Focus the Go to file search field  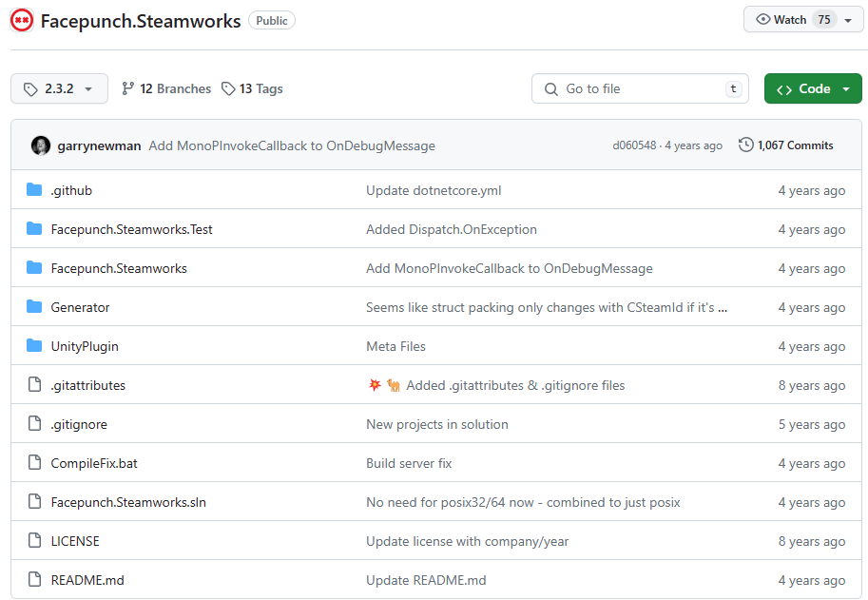pyautogui.click(x=640, y=88)
